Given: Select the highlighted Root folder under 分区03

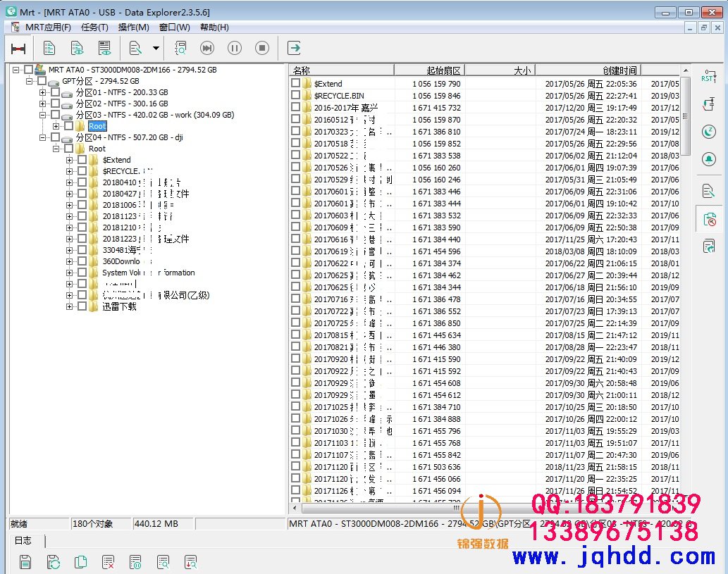Looking at the screenshot, I should [x=97, y=126].
